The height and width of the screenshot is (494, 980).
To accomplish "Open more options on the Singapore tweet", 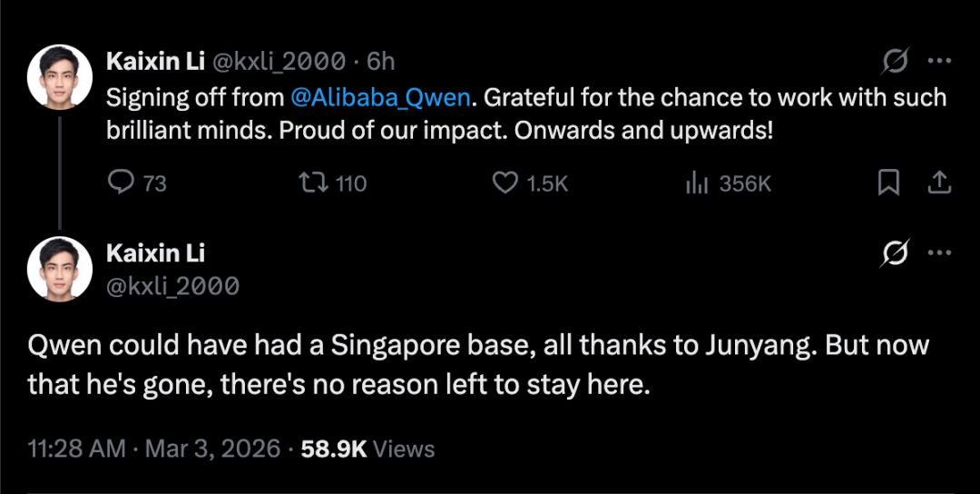I will coord(938,254).
